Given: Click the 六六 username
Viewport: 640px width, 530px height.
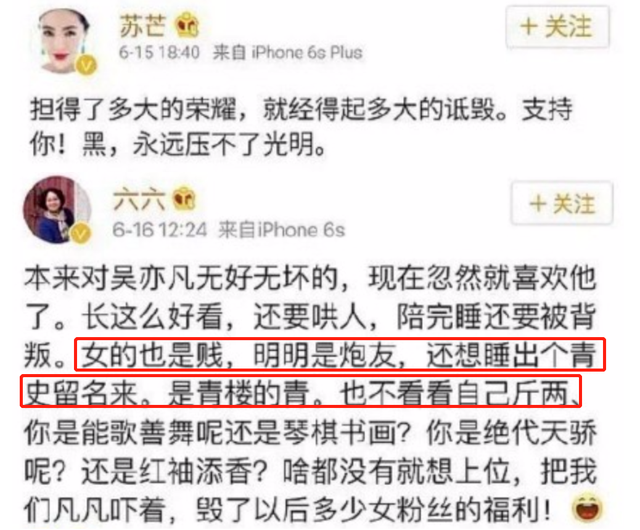Looking at the screenshot, I should 139,200.
